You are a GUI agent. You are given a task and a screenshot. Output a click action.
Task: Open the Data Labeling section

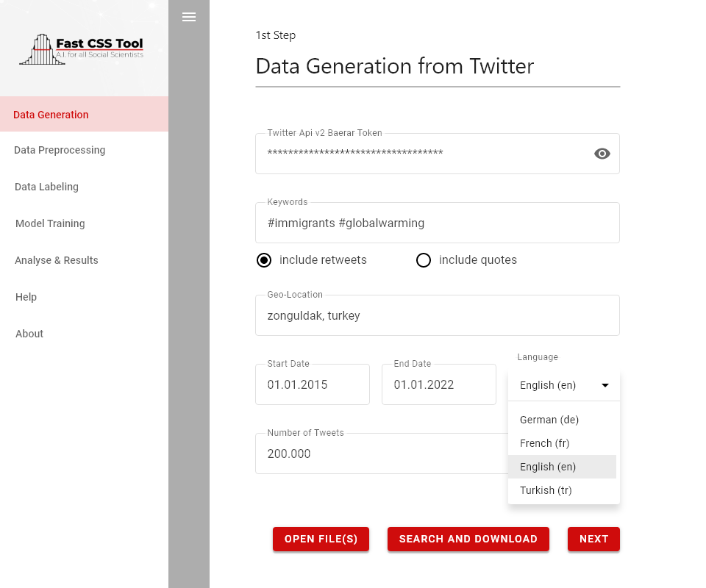(46, 187)
